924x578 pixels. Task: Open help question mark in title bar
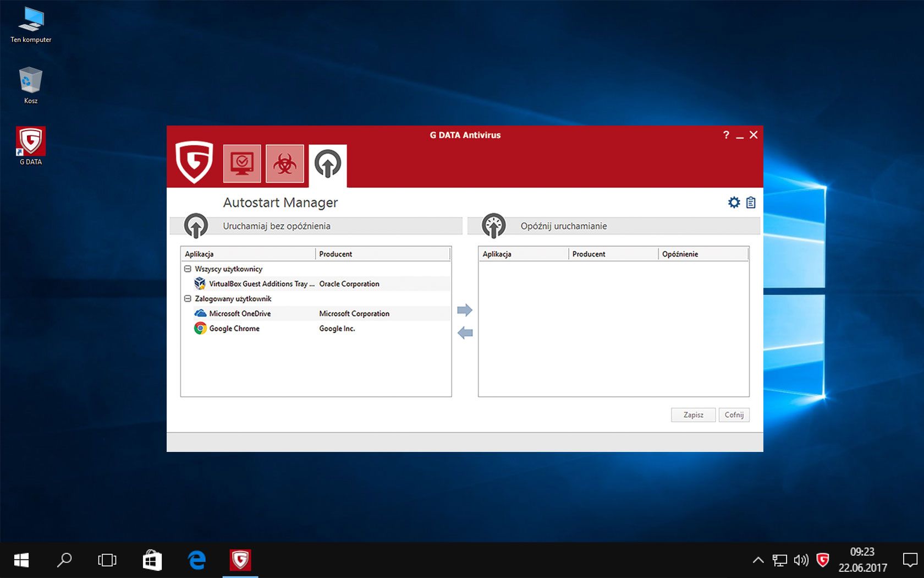tap(726, 135)
